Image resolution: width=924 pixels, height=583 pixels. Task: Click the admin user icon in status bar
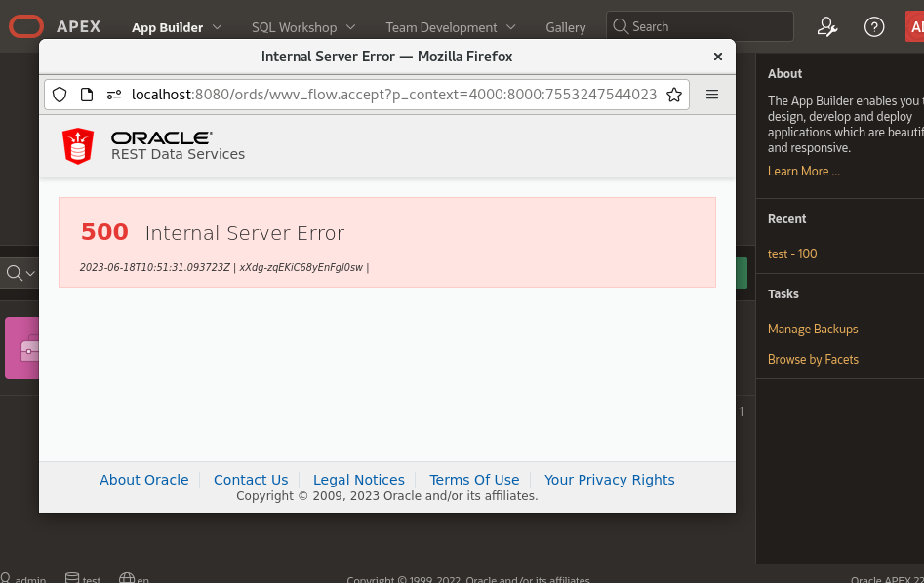9,577
